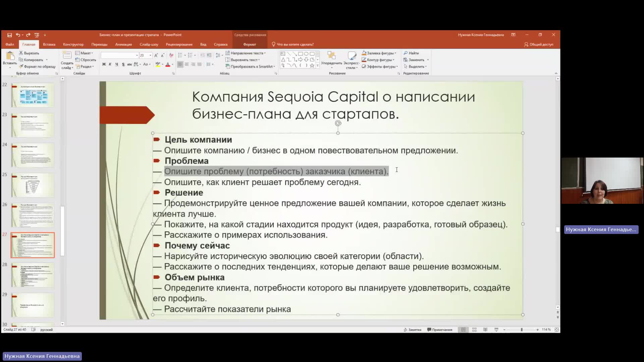Click the zoom in plus button

click(x=537, y=330)
